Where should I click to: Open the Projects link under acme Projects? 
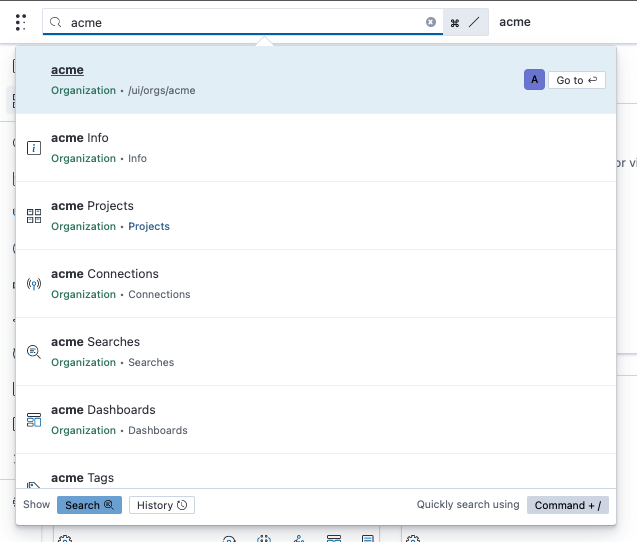click(x=149, y=226)
